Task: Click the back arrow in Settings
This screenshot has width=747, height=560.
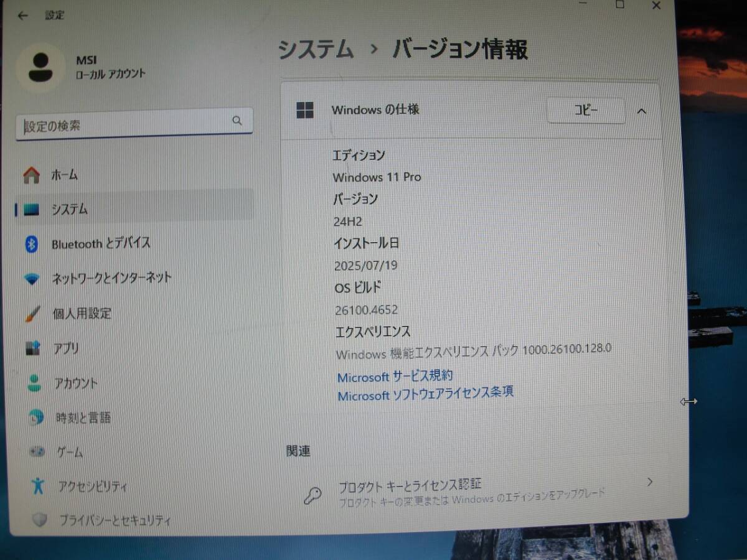Action: point(23,16)
